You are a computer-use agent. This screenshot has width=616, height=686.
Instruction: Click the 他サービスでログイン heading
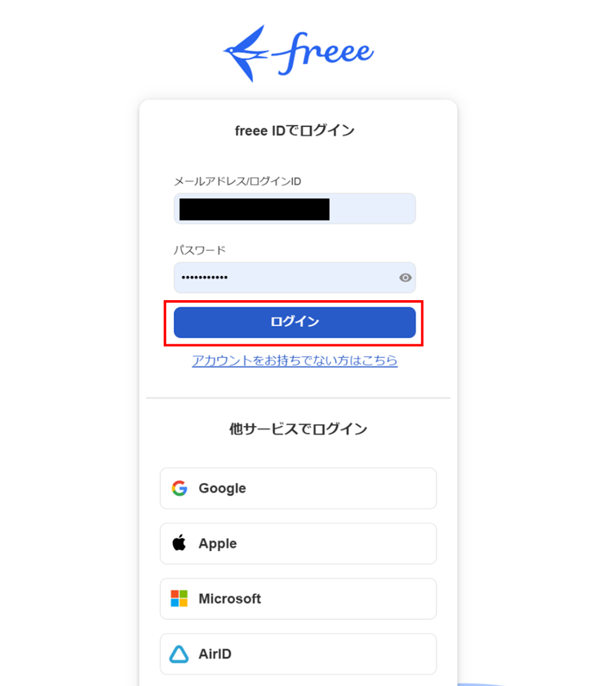click(298, 429)
